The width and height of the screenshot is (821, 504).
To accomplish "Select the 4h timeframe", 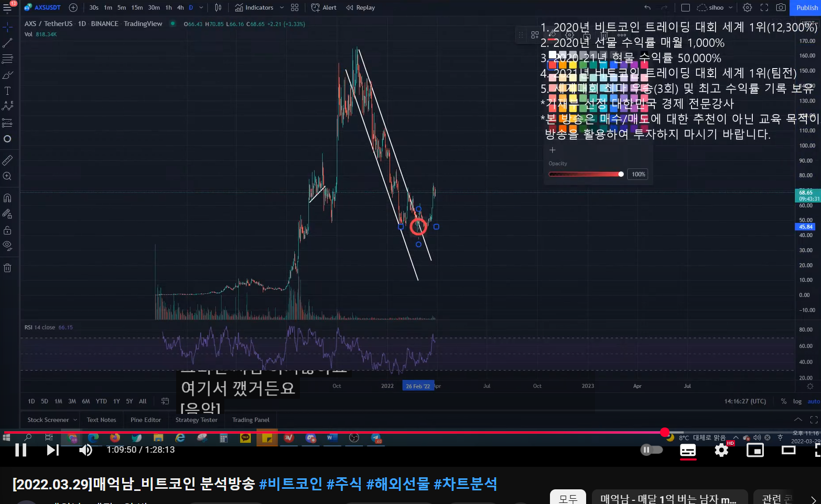I will pyautogui.click(x=180, y=8).
